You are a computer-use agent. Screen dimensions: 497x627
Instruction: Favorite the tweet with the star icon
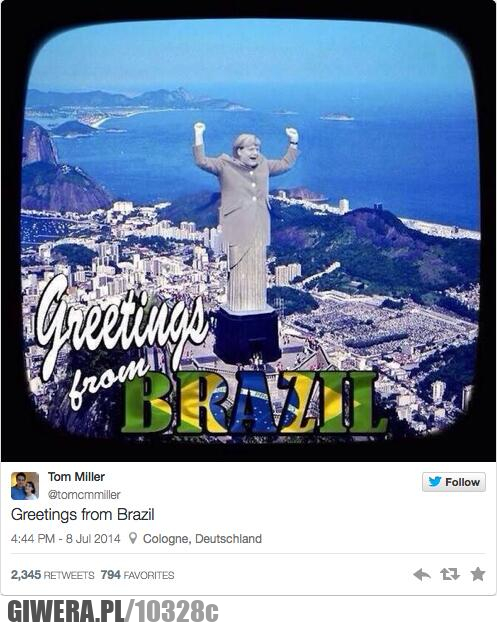(478, 574)
